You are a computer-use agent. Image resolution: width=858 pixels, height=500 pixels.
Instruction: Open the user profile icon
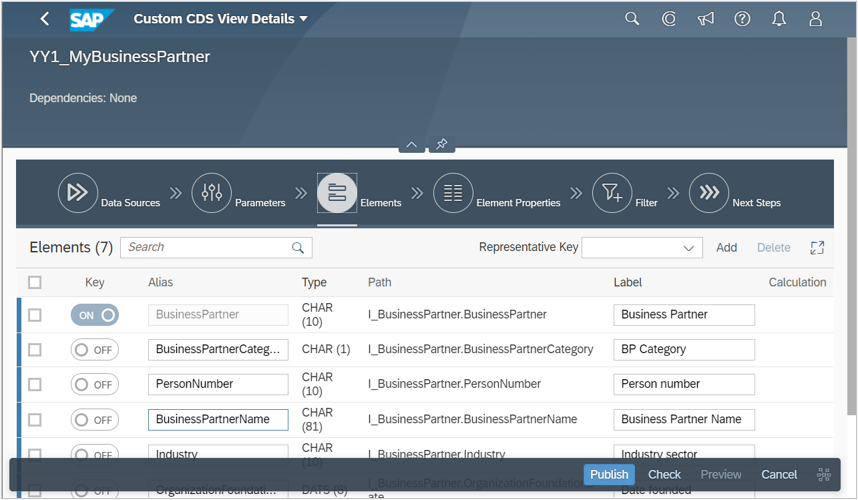coord(815,19)
